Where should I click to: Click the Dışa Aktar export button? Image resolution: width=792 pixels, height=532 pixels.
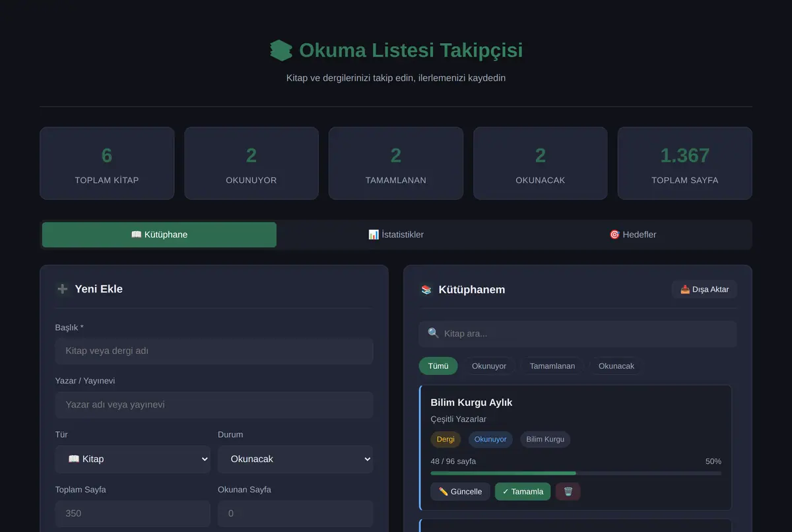pyautogui.click(x=704, y=290)
